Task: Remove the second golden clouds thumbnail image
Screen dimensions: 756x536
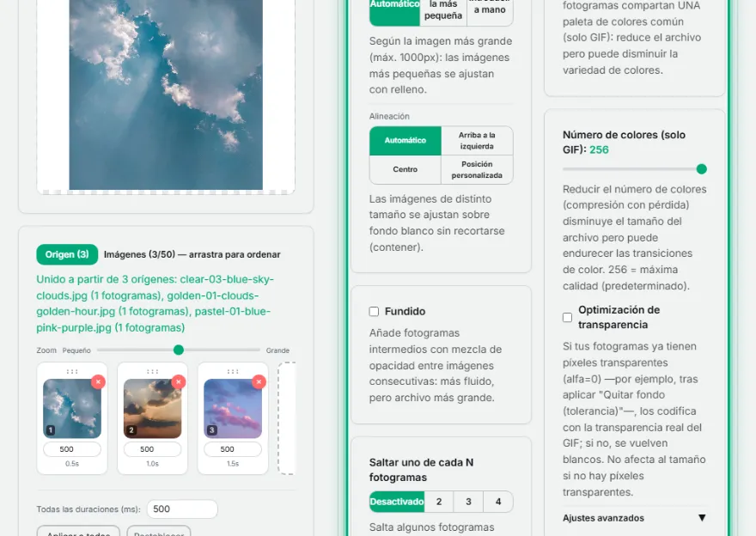Action: pos(179,381)
